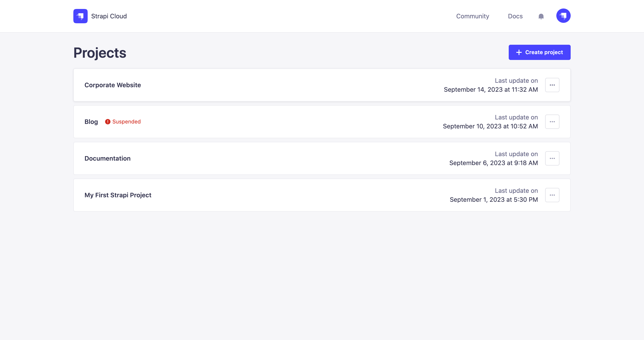Open the Corporate Website project

click(112, 85)
